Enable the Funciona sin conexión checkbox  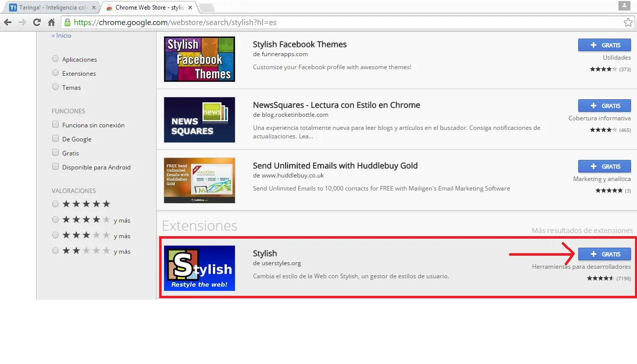55,124
